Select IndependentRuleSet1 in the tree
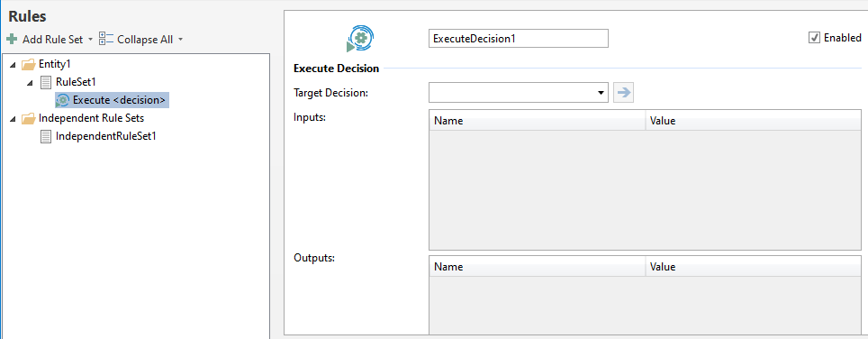The width and height of the screenshot is (868, 339). pyautogui.click(x=105, y=136)
